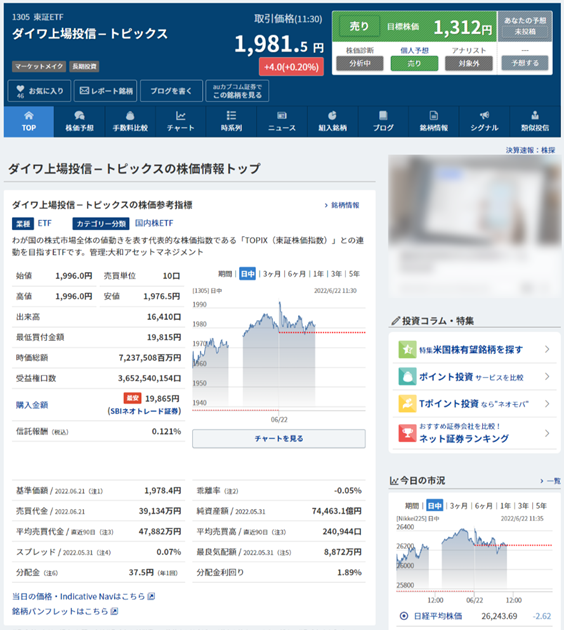This screenshot has width=564, height=630.
Task: Open the 手数料比較 tab
Action: (130, 122)
